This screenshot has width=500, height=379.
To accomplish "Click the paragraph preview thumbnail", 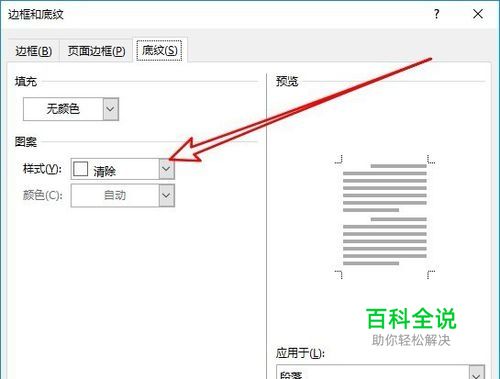I will 385,217.
